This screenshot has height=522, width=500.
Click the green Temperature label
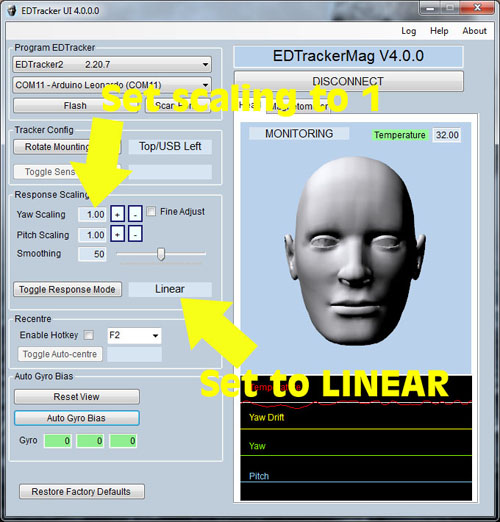pos(400,135)
